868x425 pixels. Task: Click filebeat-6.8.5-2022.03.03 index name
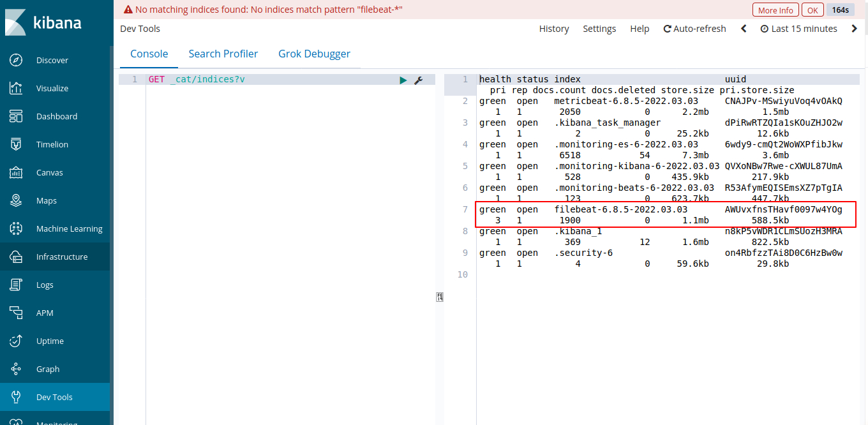pos(621,209)
